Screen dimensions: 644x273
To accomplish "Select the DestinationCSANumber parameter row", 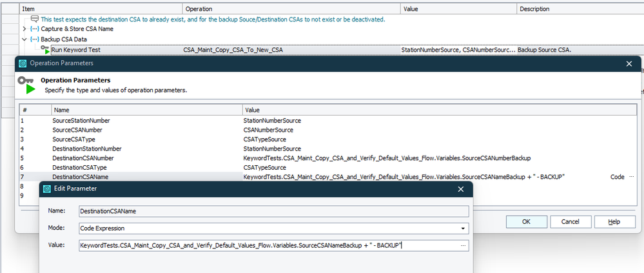I will [84, 157].
